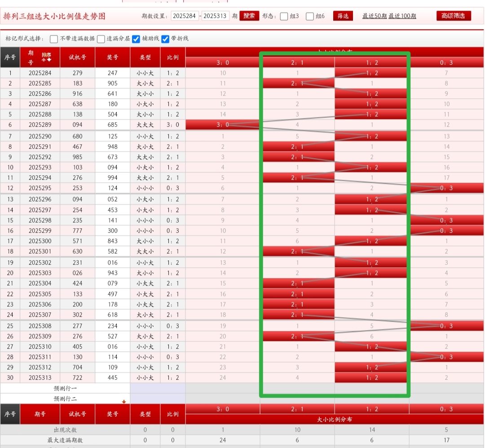Image resolution: width=485 pixels, height=448 pixels.
Task: Click the small orange down arrow below 预测行二
Action: 124,401
